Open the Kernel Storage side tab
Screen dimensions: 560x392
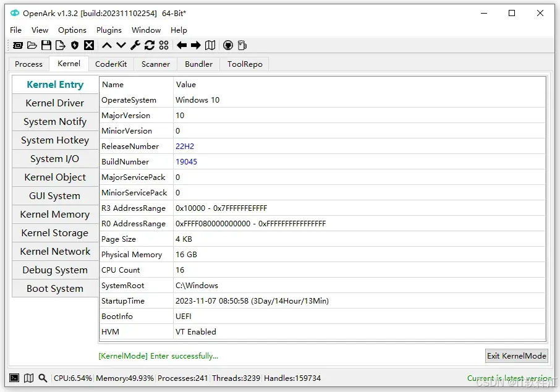pos(55,233)
